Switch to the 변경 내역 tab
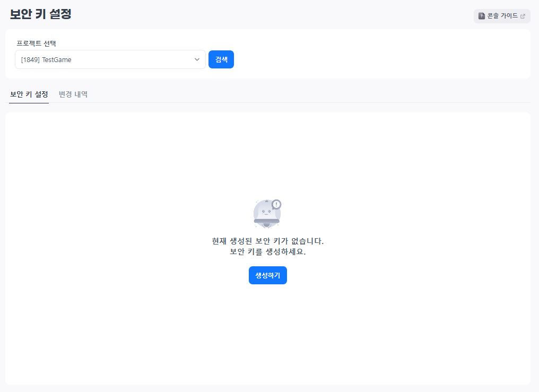 point(73,94)
